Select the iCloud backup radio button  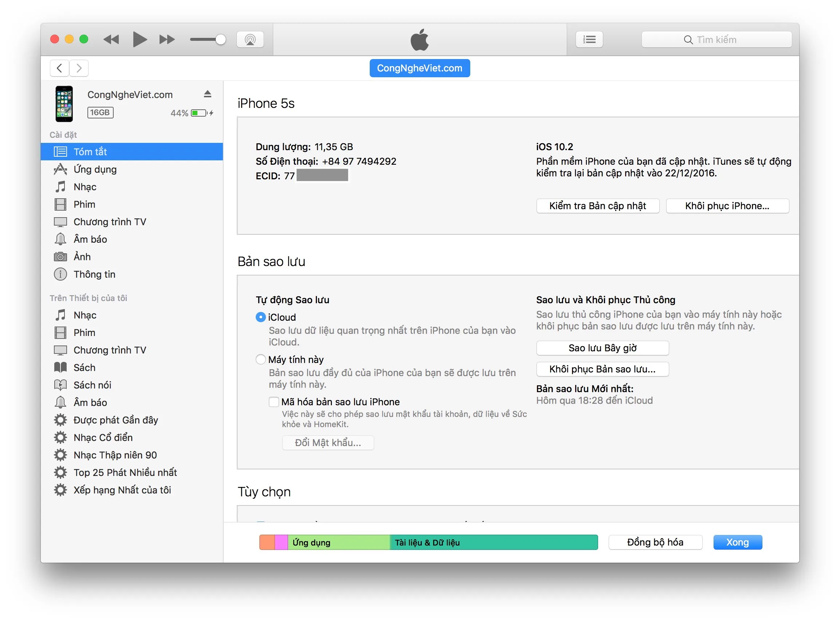coord(260,317)
